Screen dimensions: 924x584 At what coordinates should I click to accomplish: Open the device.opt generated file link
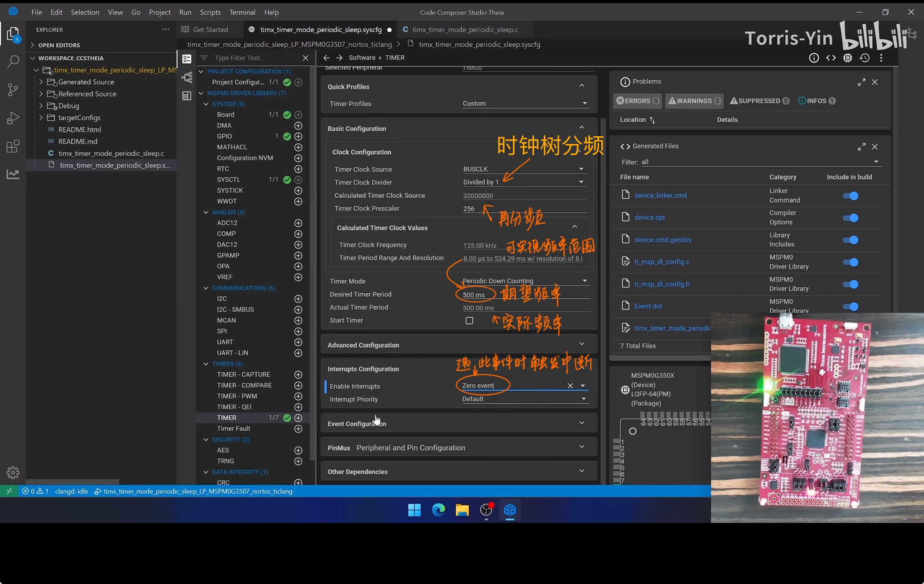point(649,217)
